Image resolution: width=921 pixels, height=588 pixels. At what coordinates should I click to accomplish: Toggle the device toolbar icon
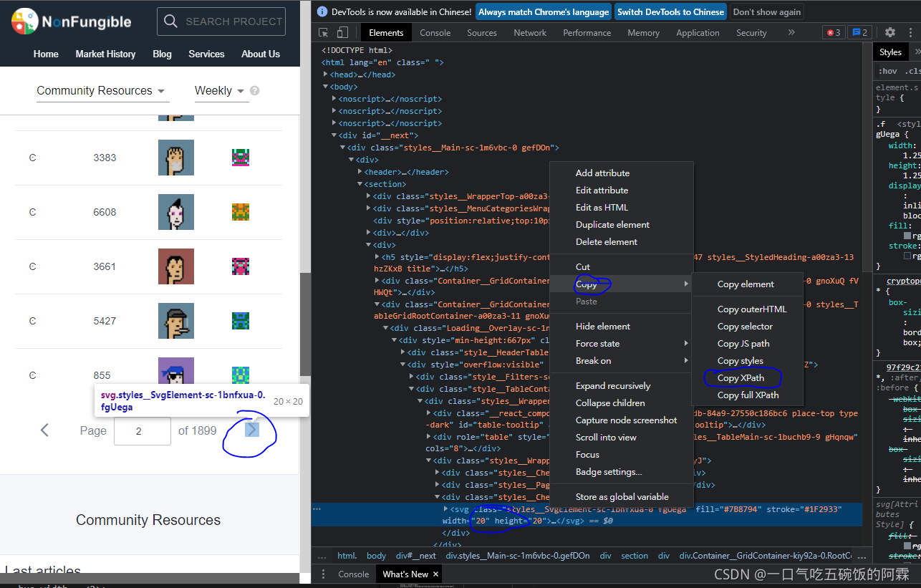[342, 32]
